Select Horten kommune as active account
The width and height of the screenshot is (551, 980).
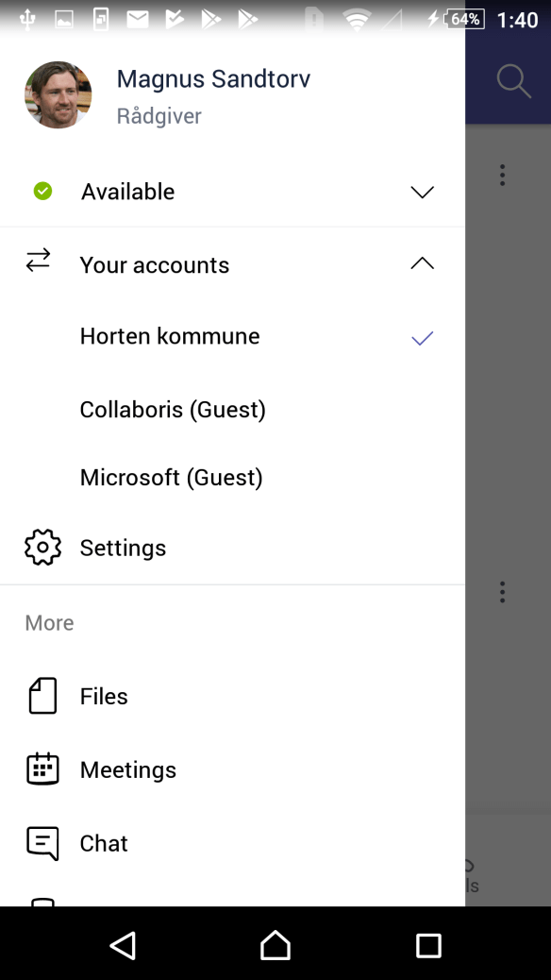pos(169,336)
